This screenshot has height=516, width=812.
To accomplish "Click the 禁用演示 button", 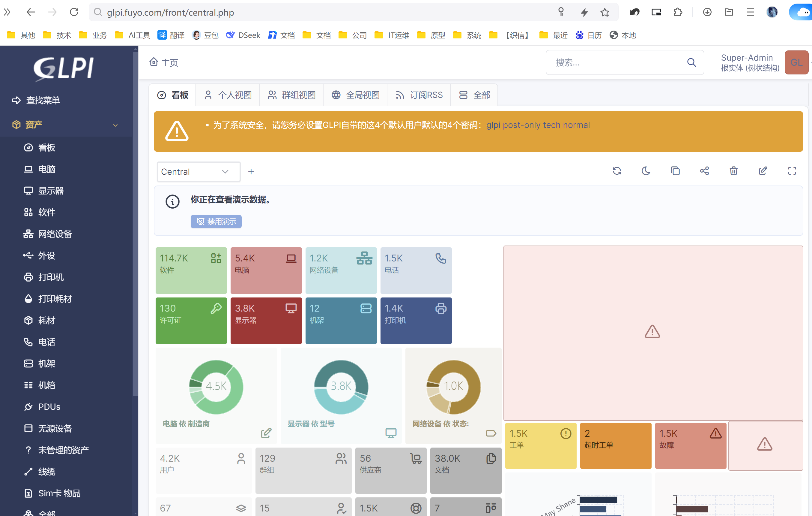I will [x=216, y=222].
